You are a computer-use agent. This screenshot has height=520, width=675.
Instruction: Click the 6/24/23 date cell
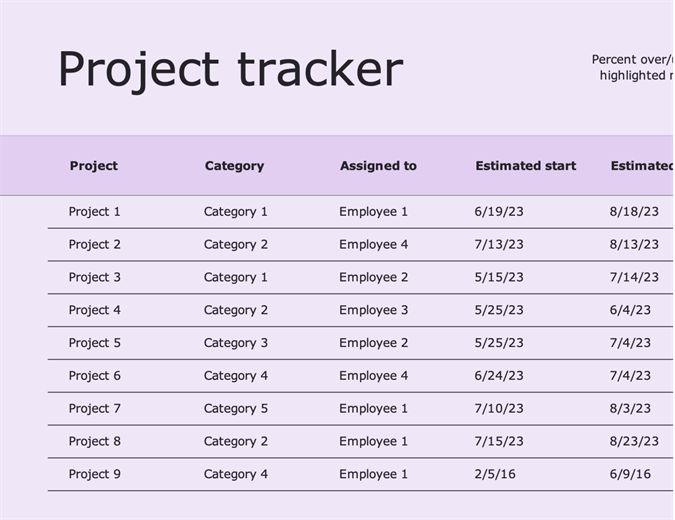point(499,376)
